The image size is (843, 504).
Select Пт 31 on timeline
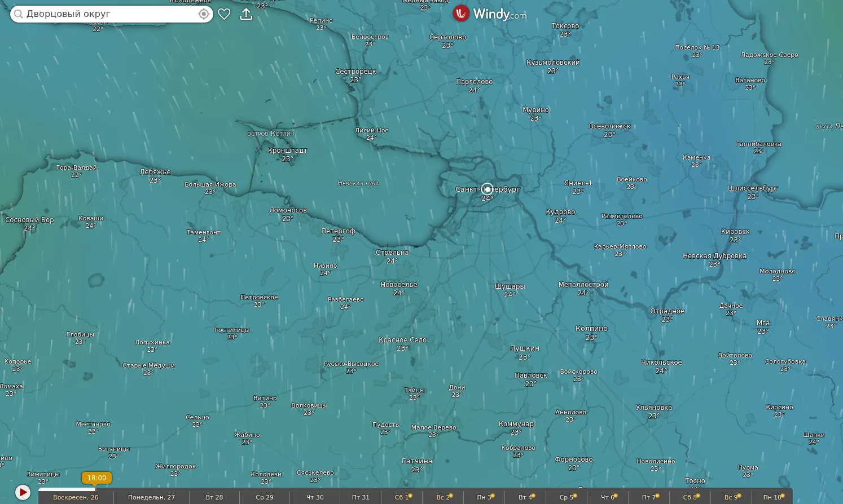361,497
